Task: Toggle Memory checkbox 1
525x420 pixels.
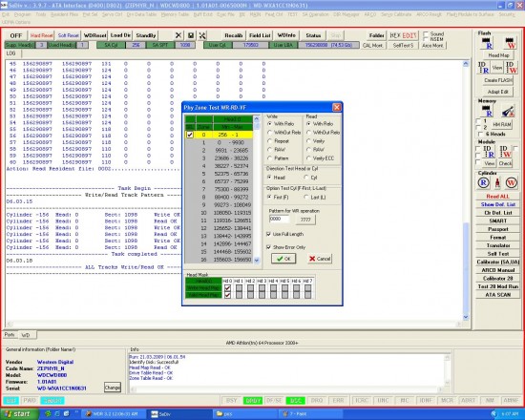Action: point(478,121)
